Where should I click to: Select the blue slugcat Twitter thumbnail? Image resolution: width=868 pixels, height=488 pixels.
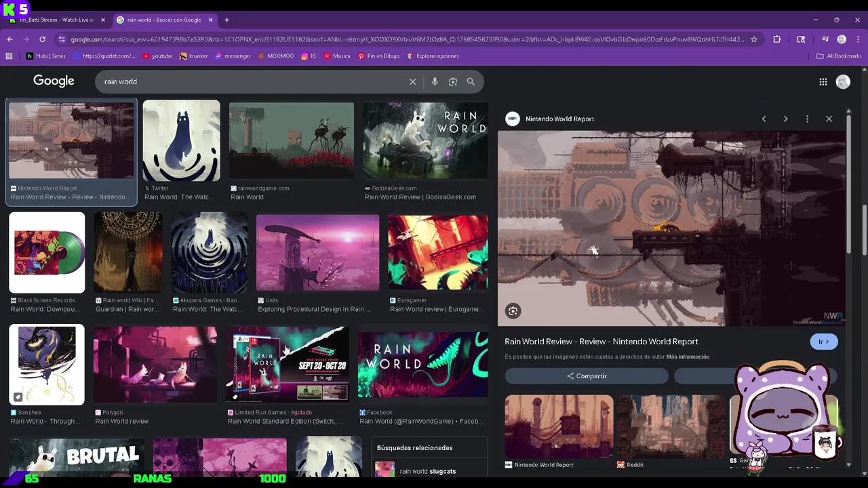pyautogui.click(x=181, y=141)
